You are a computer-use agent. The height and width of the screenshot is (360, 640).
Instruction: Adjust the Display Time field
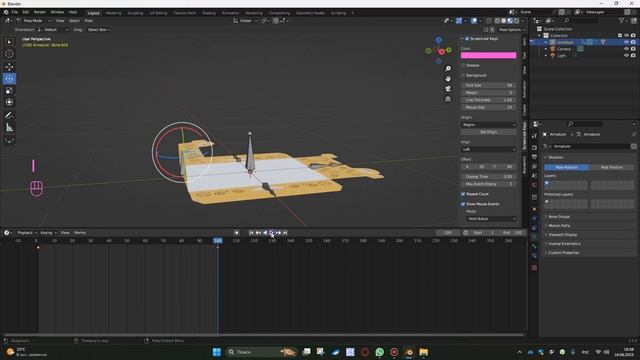click(489, 177)
